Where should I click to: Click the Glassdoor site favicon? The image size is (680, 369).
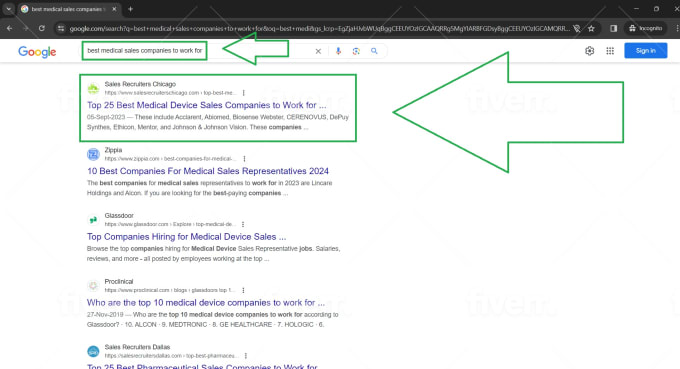tap(93, 220)
